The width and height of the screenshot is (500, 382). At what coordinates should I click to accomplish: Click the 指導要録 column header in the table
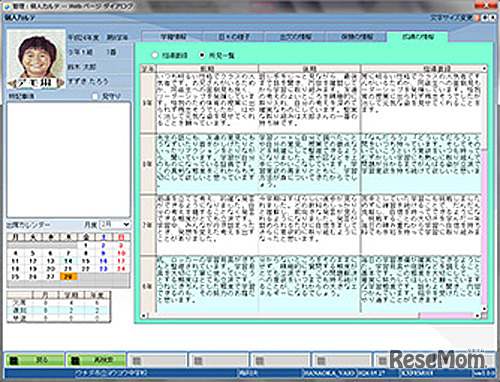tap(421, 69)
